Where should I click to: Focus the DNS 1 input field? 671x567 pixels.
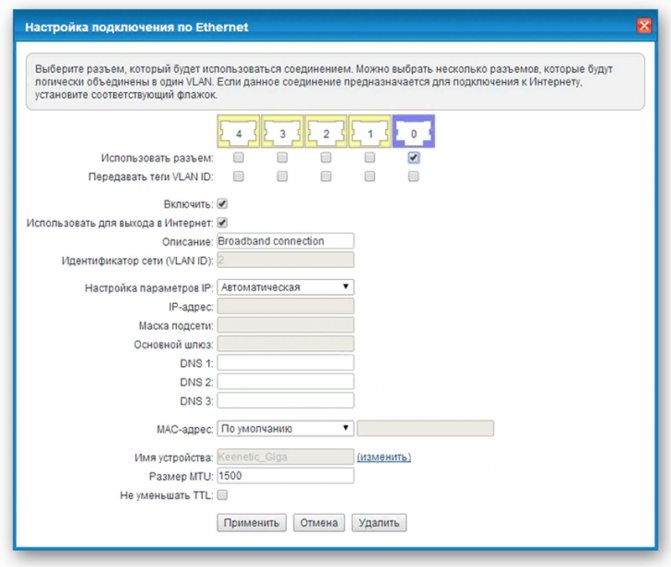(285, 363)
